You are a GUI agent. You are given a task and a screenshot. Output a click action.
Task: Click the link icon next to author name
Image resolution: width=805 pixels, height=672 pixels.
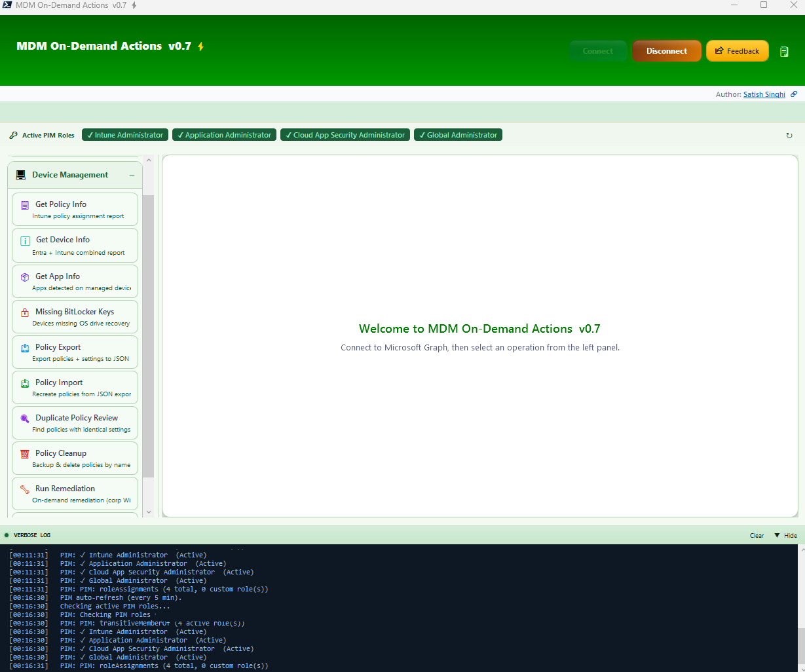pyautogui.click(x=794, y=94)
